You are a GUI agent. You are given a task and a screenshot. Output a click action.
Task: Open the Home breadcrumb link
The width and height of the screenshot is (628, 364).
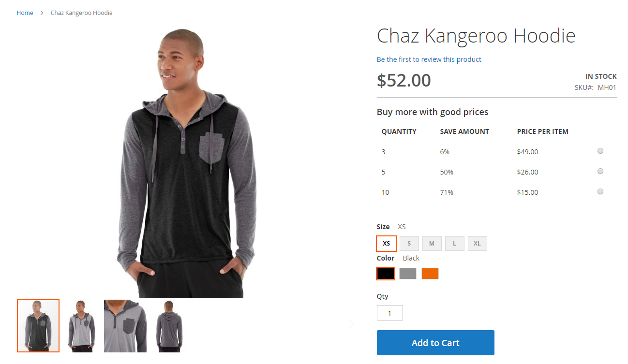pos(25,13)
